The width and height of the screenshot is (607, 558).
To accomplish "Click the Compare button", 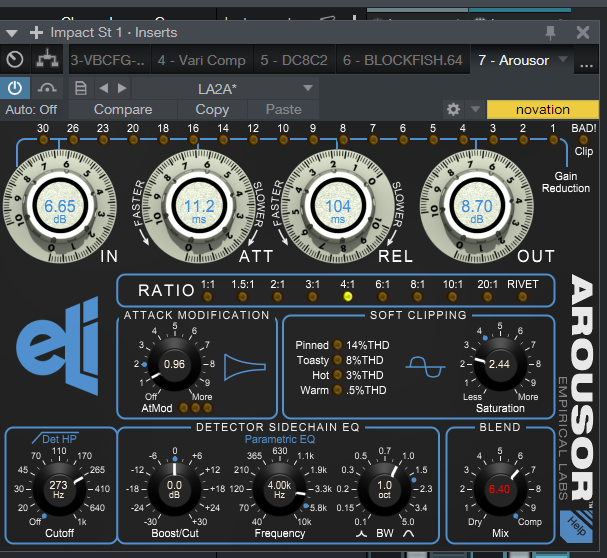I will 123,110.
